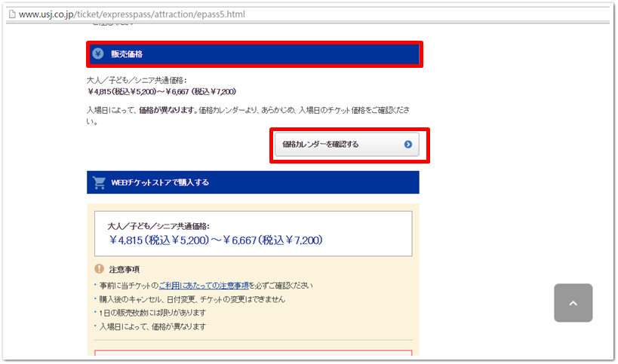618x364 pixels.
Task: Click the last bullet 入場日によって、価格が異なります
Action: pos(152,326)
